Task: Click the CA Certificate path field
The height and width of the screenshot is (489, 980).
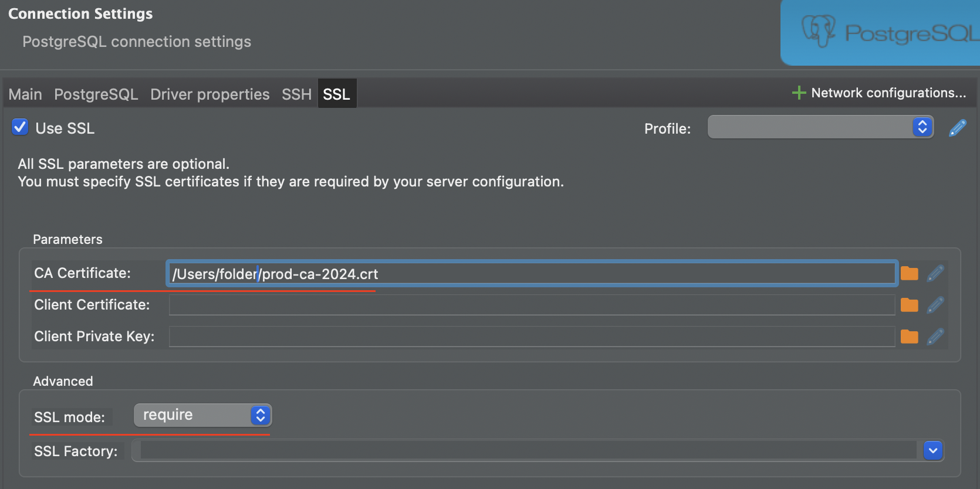Action: point(531,274)
